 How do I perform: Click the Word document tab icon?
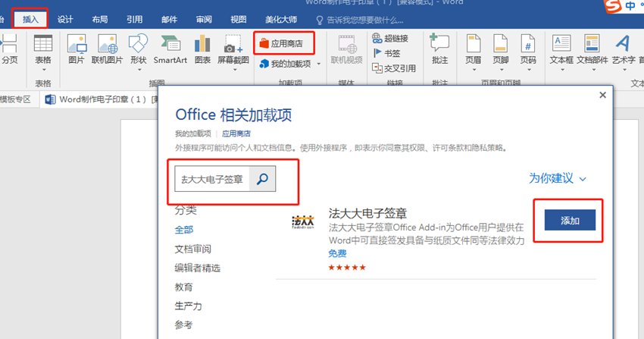(x=50, y=99)
